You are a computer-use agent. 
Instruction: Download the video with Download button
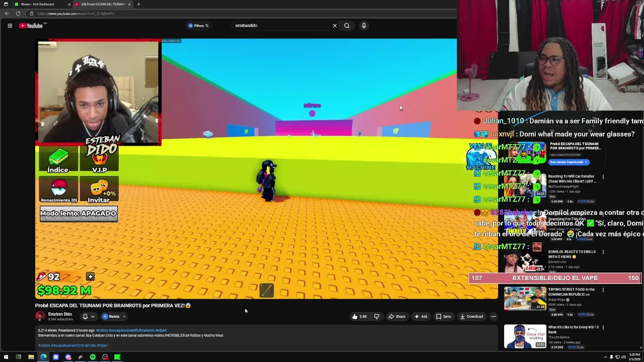(471, 316)
